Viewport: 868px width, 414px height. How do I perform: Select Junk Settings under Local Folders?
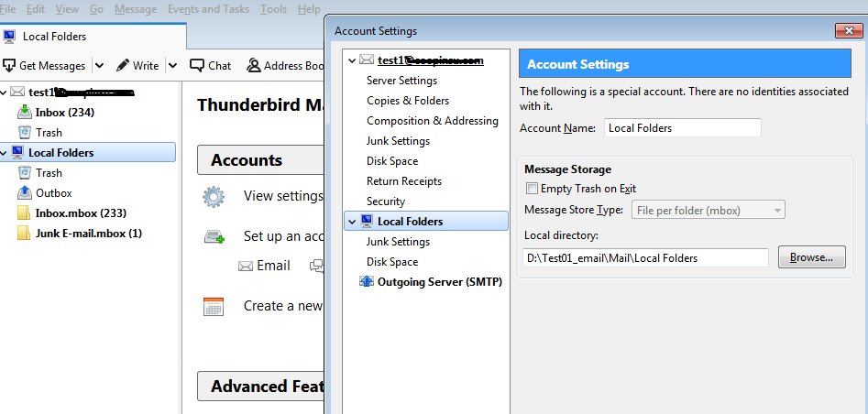pos(398,242)
